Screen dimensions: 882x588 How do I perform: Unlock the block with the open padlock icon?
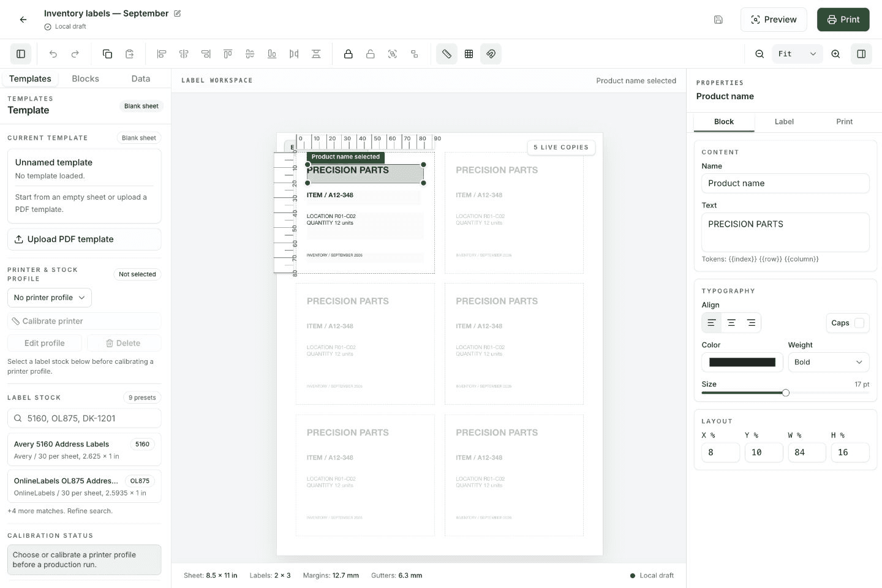pyautogui.click(x=371, y=54)
